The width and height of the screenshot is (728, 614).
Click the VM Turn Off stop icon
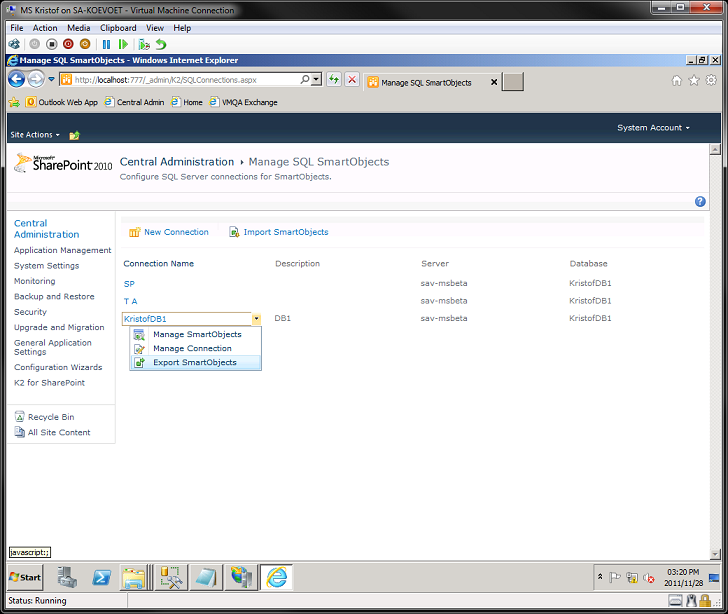pyautogui.click(x=52, y=44)
